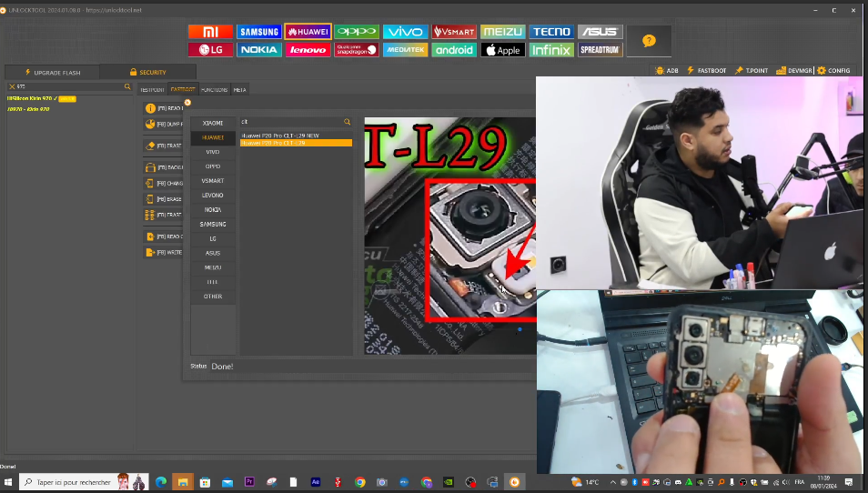Select the Spreadtrum brand logo
Image resolution: width=868 pixels, height=493 pixels.
(601, 50)
